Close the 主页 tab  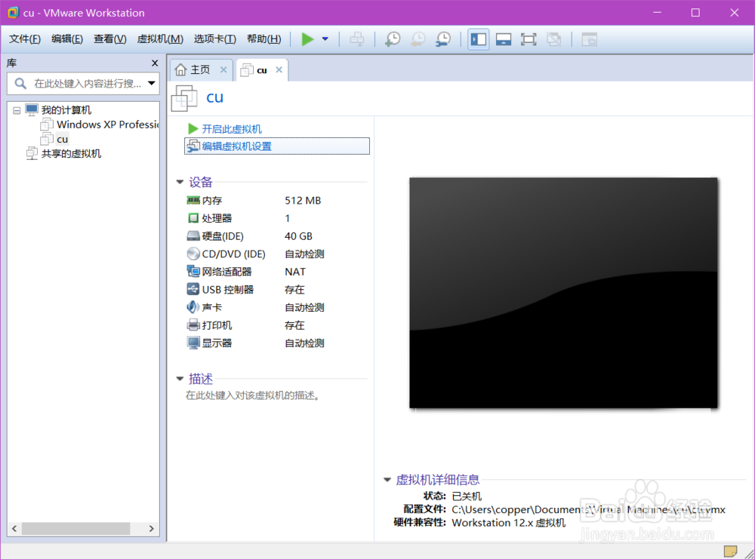click(223, 70)
